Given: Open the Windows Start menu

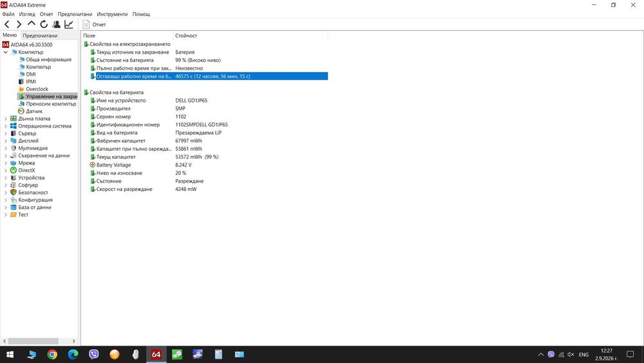Looking at the screenshot, I should (x=10, y=355).
